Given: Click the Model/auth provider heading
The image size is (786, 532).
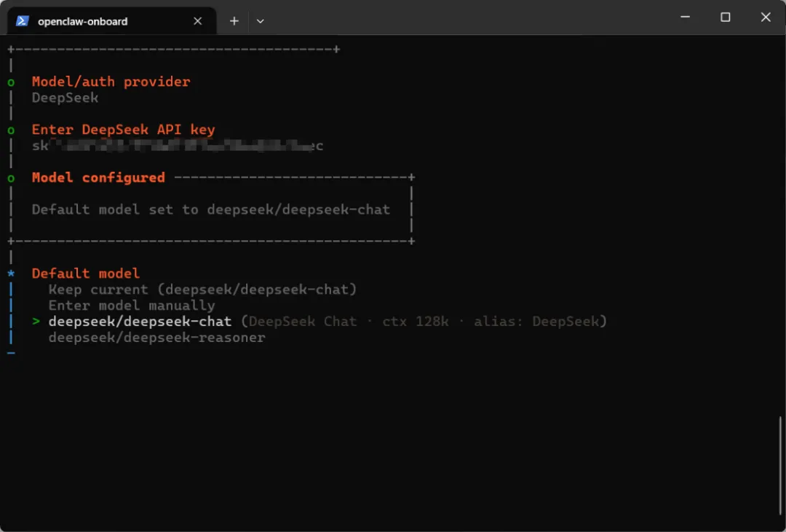Looking at the screenshot, I should click(111, 82).
